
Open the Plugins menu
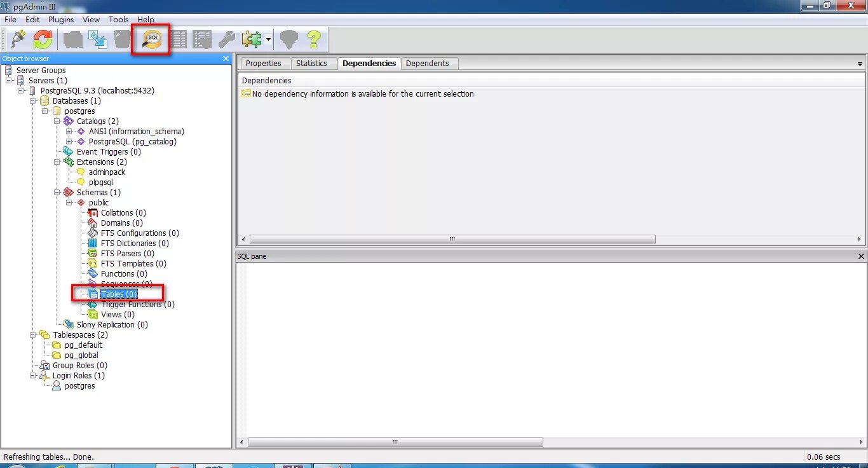[61, 20]
